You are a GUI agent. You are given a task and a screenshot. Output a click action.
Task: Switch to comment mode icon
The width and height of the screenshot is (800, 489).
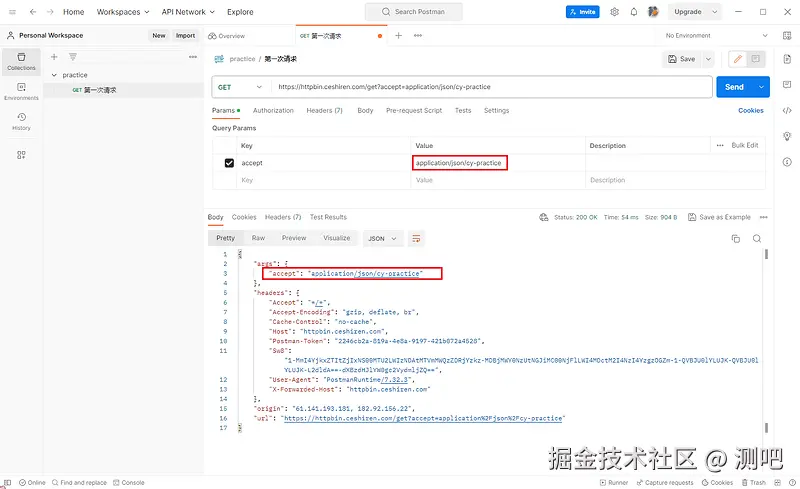pos(756,59)
